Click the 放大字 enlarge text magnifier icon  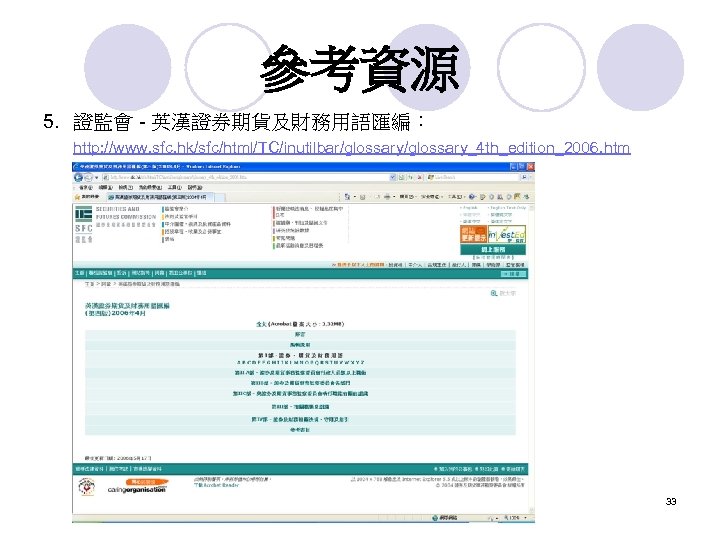(494, 293)
